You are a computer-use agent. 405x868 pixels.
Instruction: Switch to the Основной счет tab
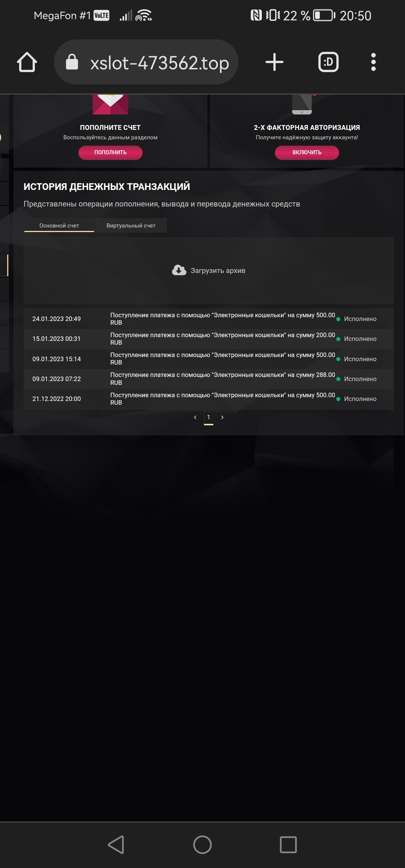pos(59,226)
